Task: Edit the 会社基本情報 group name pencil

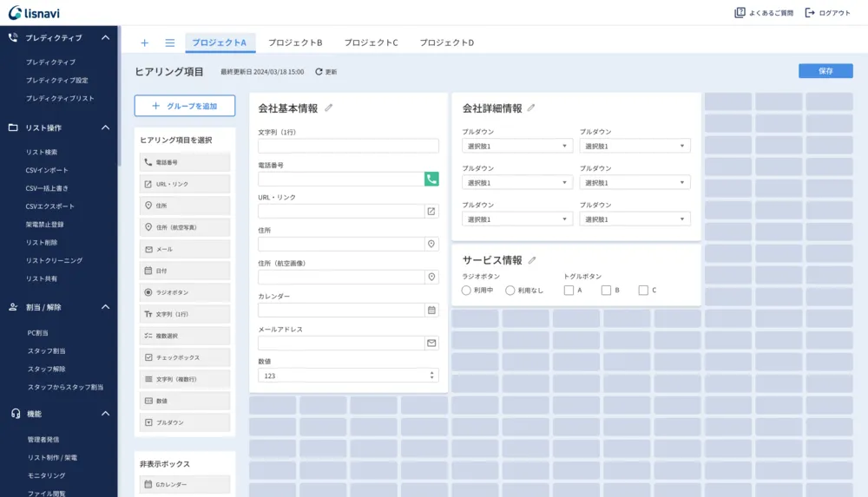Action: pyautogui.click(x=329, y=108)
